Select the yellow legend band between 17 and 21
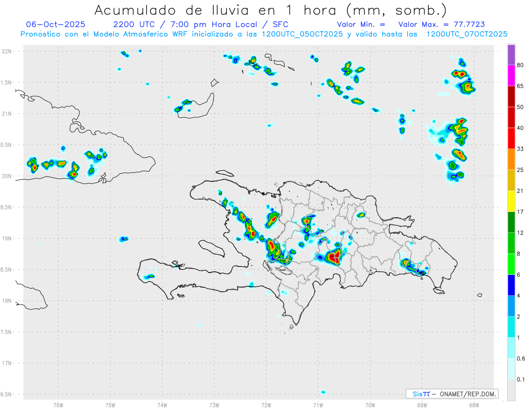The height and width of the screenshot is (411, 532). click(511, 201)
